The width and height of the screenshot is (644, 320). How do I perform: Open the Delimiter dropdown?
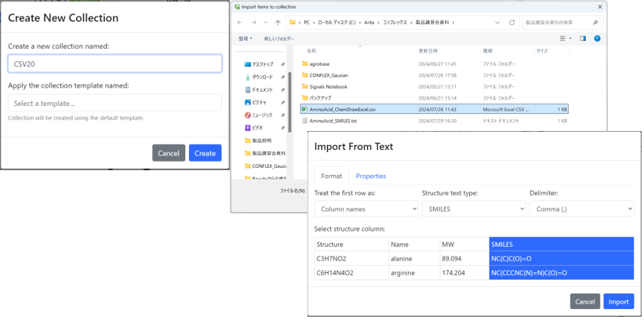581,209
